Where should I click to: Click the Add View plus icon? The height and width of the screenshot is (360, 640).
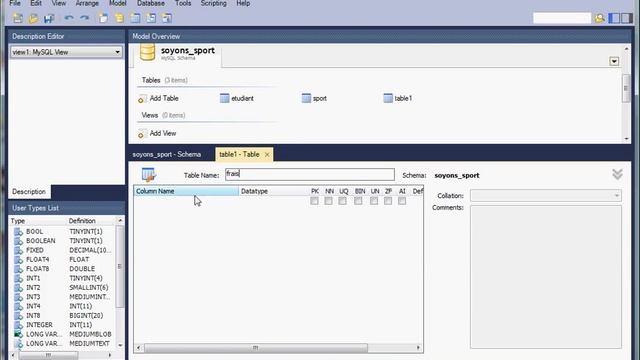click(142, 133)
